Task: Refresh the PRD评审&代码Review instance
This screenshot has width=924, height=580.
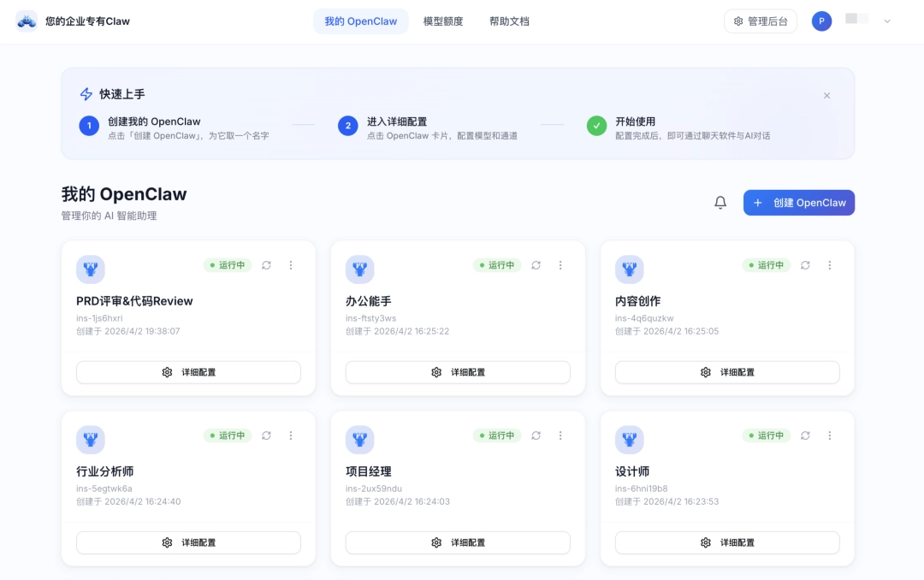Action: [266, 265]
